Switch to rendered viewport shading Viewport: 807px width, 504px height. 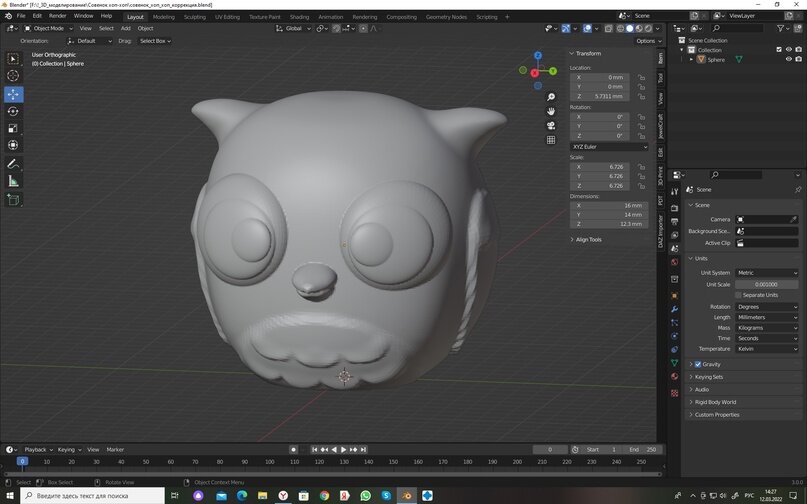point(648,28)
